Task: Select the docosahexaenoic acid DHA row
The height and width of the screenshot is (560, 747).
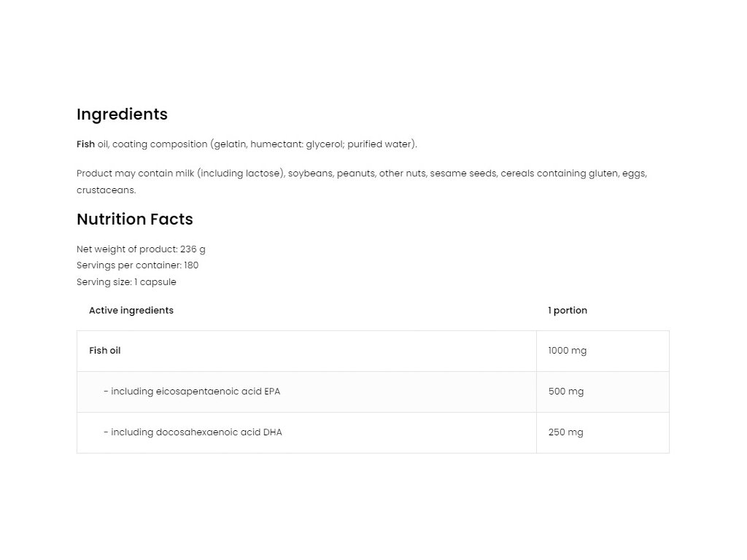Action: pos(373,433)
